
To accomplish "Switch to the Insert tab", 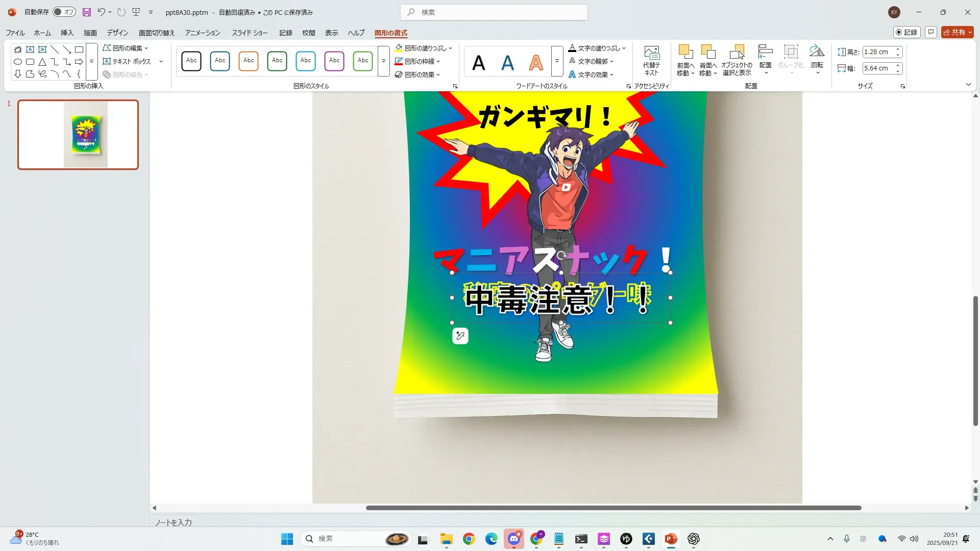I will click(x=67, y=33).
